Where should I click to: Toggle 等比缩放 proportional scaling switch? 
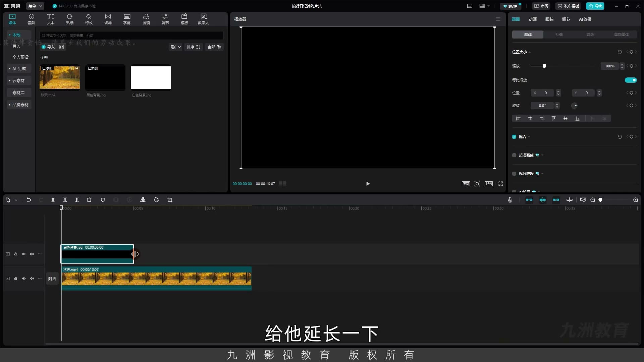[x=631, y=80]
